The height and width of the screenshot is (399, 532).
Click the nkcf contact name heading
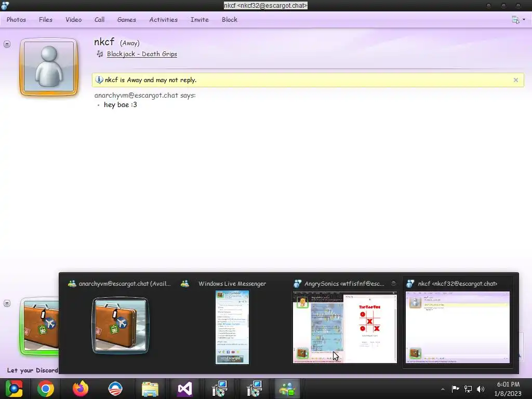pyautogui.click(x=104, y=42)
